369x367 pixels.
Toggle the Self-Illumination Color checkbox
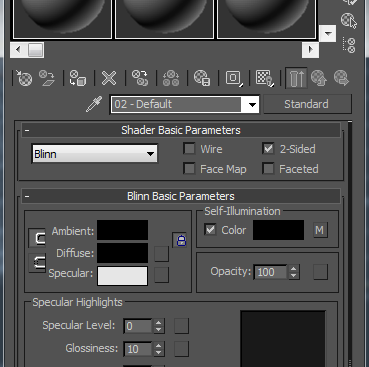210,230
